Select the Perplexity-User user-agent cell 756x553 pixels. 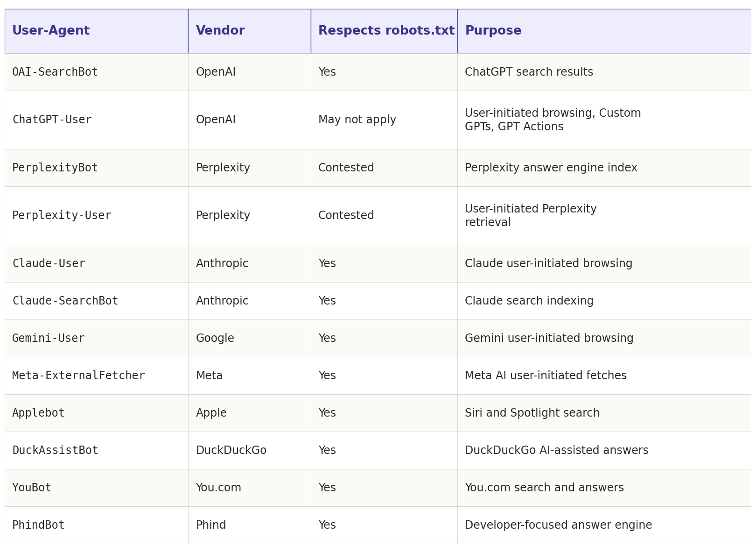tap(96, 216)
